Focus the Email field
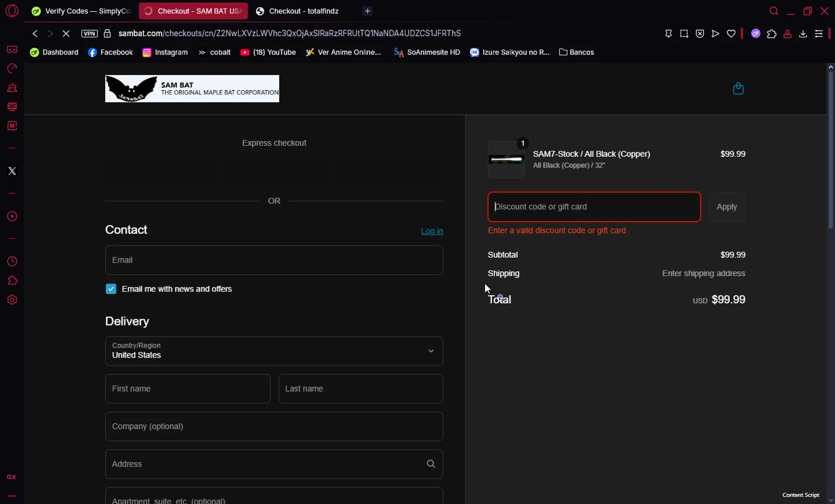The width and height of the screenshot is (835, 504). 274,260
